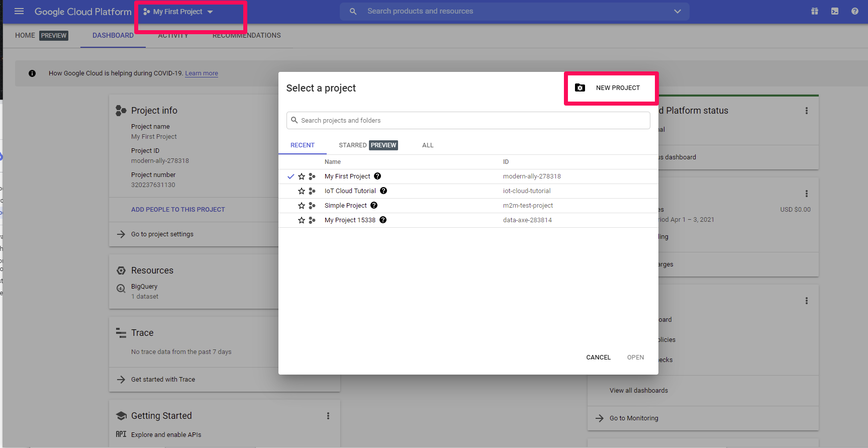
Task: Click the Getting Started graduation cap icon
Action: point(121,416)
